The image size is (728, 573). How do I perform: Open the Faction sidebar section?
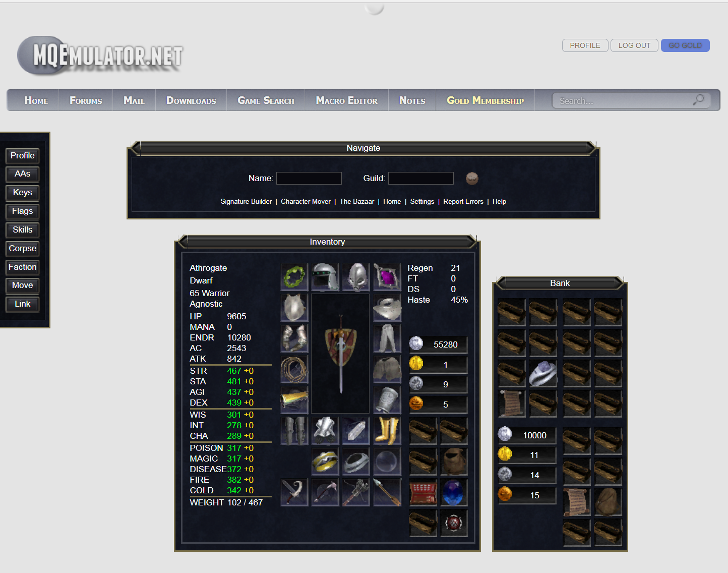click(x=23, y=267)
